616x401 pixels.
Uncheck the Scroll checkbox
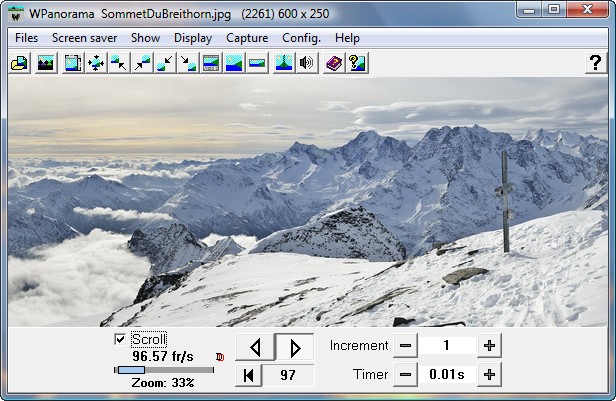coord(120,339)
